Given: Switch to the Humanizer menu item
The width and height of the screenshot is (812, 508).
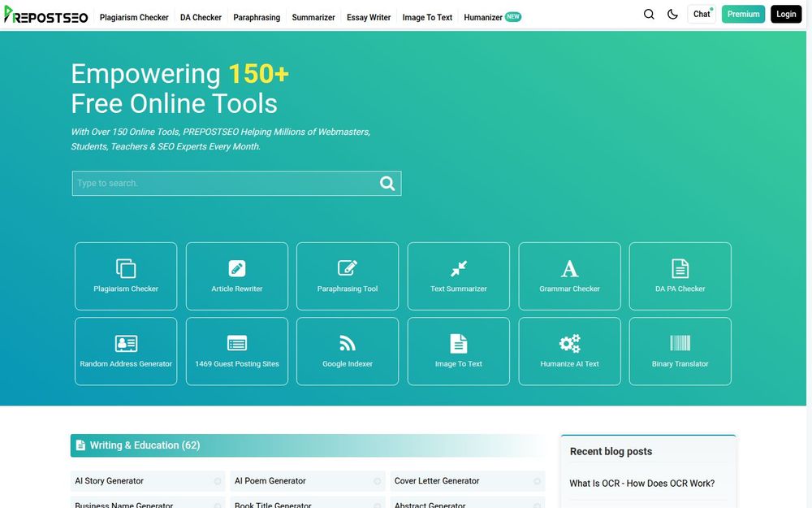Looking at the screenshot, I should 482,16.
